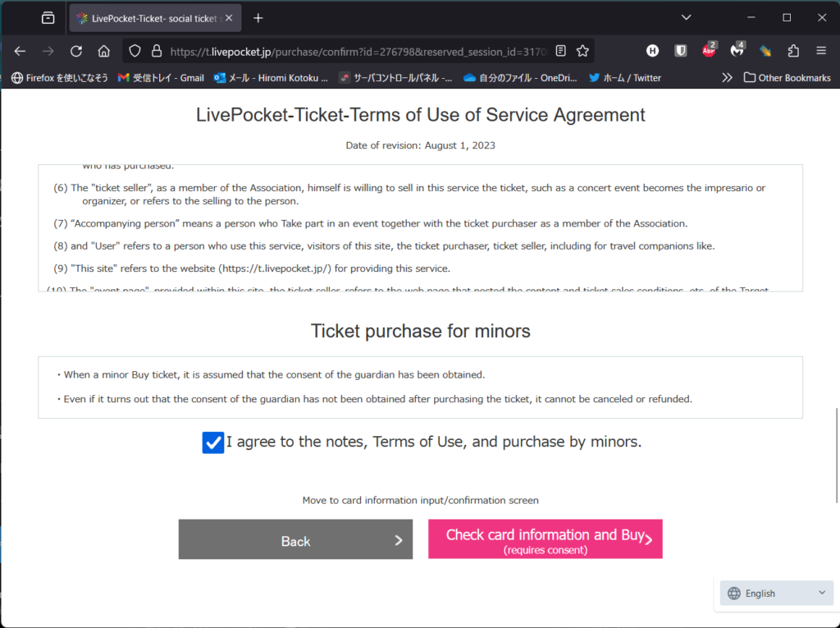Screen dimensions: 840x628
Task: Open the English language dropdown
Action: pyautogui.click(x=777, y=594)
